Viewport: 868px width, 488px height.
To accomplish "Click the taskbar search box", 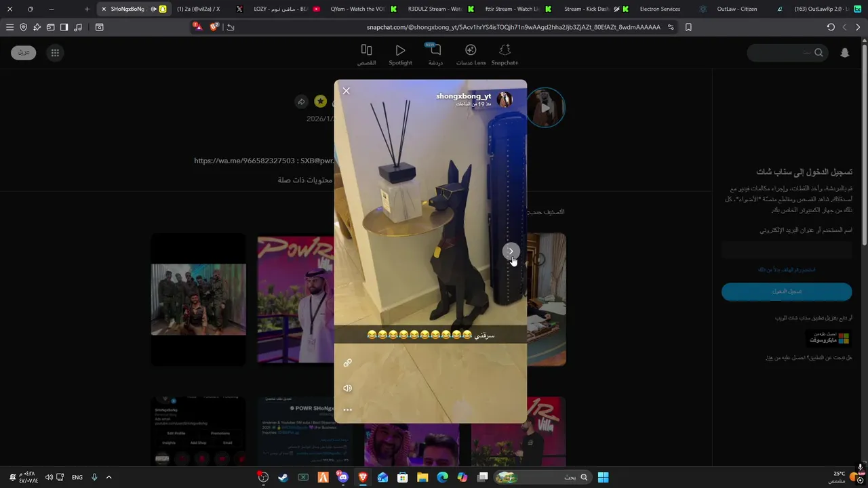I will pyautogui.click(x=542, y=477).
